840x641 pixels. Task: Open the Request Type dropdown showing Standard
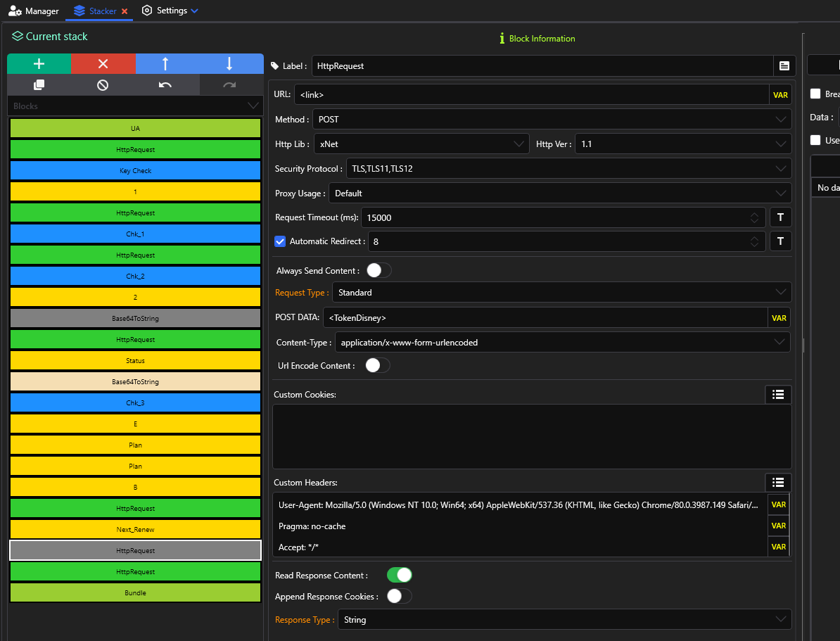[561, 293]
